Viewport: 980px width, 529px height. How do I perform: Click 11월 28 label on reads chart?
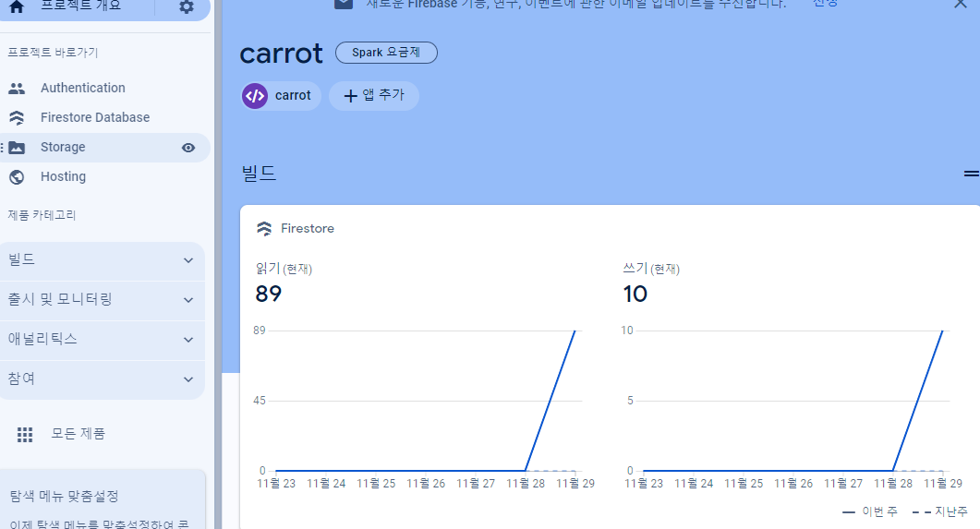pyautogui.click(x=526, y=484)
